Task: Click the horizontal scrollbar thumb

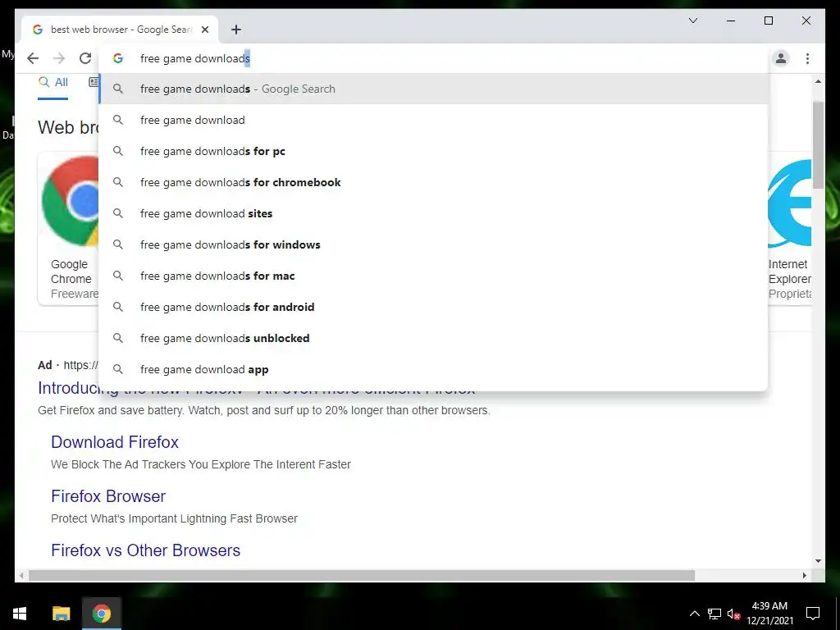Action: point(362,575)
